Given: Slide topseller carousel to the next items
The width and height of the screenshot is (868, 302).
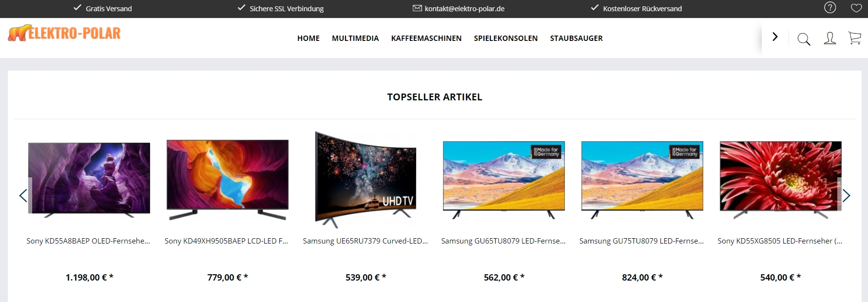Looking at the screenshot, I should (x=846, y=195).
